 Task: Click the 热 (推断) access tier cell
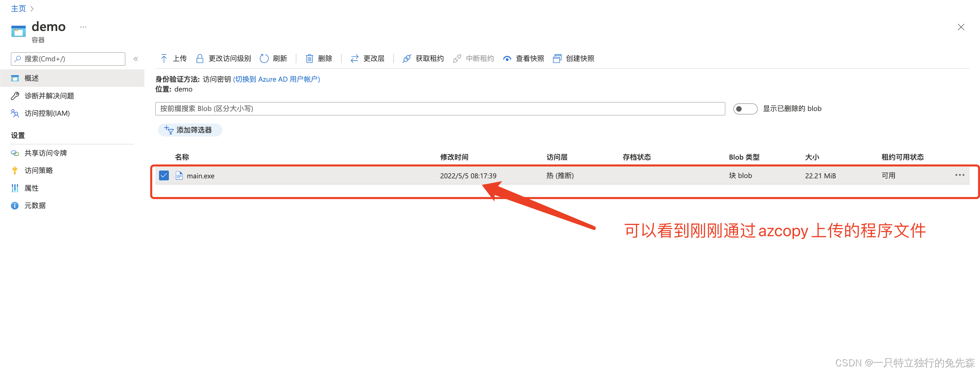(x=559, y=176)
